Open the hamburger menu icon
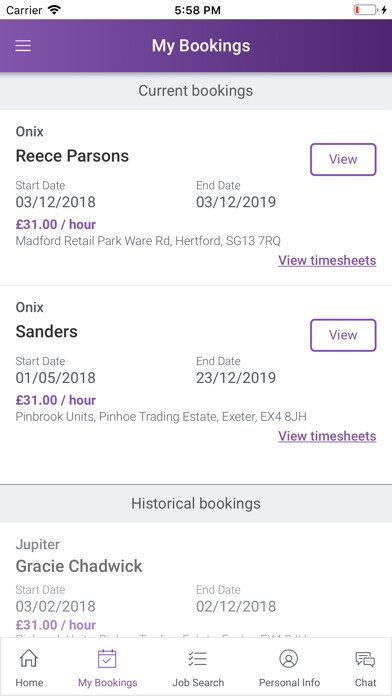 click(x=23, y=46)
